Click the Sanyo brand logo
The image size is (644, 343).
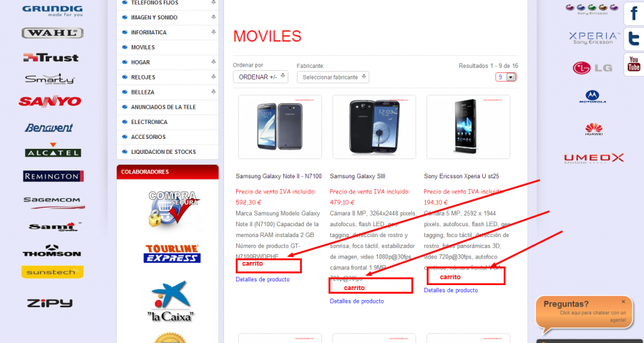coord(50,102)
